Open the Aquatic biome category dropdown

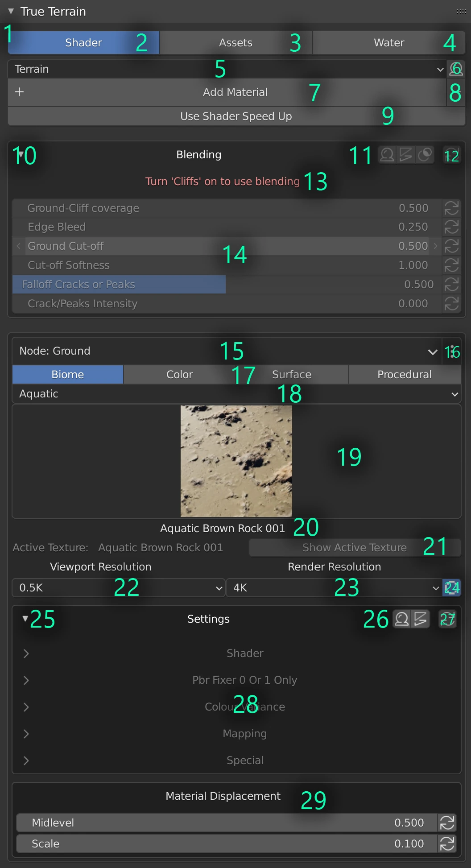(236, 394)
